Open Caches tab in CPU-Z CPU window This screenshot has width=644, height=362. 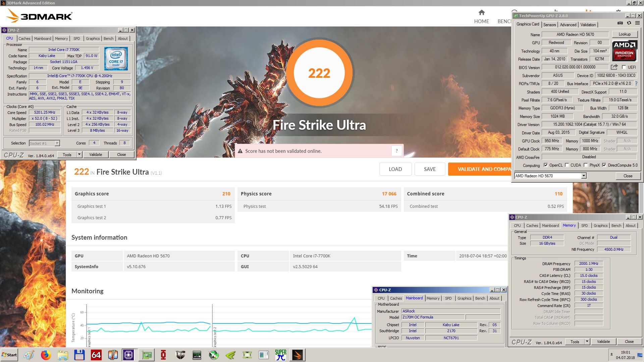[x=24, y=39]
